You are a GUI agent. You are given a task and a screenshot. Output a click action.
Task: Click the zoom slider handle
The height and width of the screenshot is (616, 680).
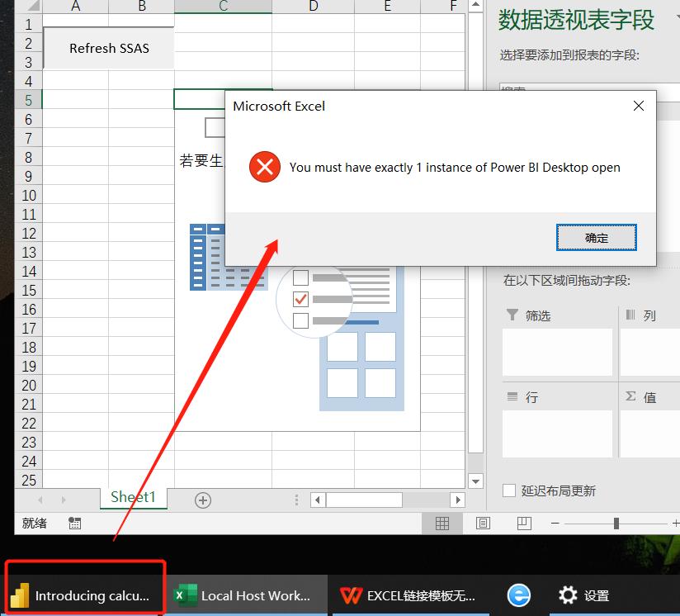[616, 523]
